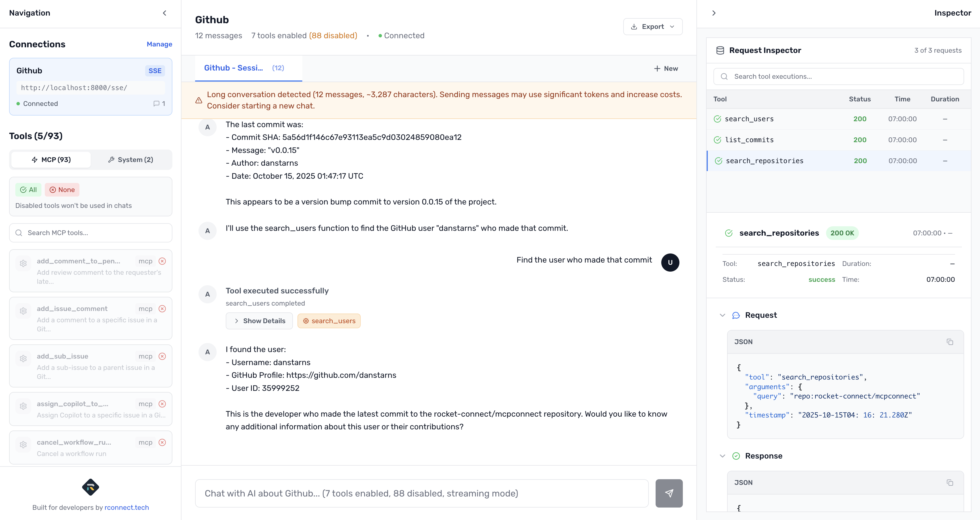Disable all tools using None

(x=62, y=189)
